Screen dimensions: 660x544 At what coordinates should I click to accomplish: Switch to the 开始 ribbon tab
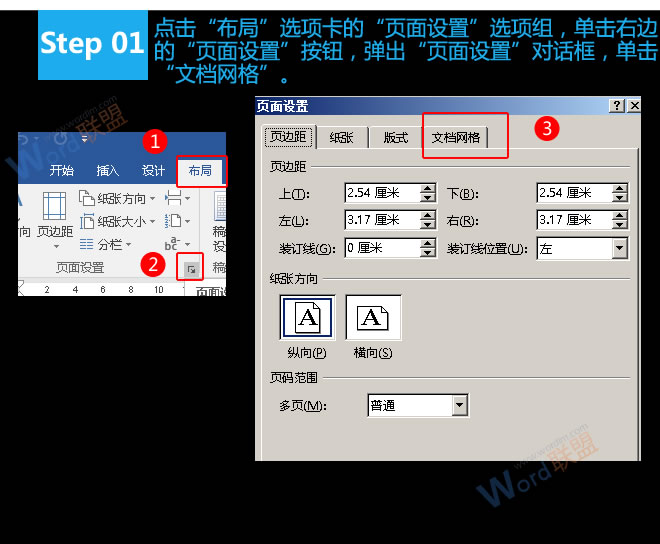point(61,171)
